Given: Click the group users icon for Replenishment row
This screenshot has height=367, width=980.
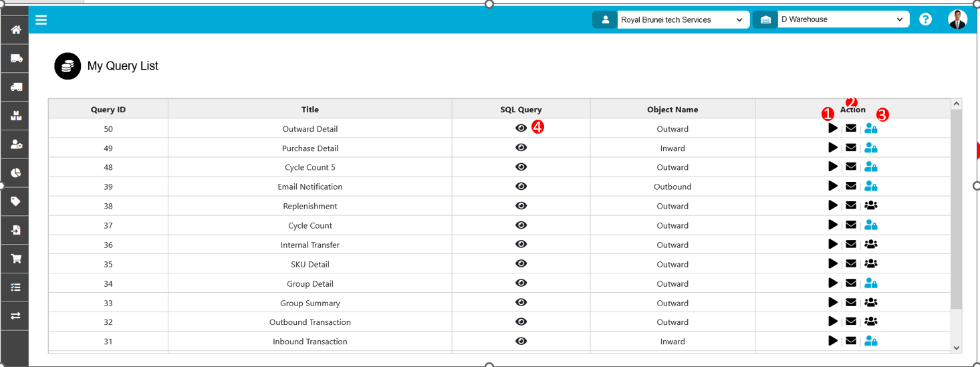Looking at the screenshot, I should pyautogui.click(x=870, y=206).
